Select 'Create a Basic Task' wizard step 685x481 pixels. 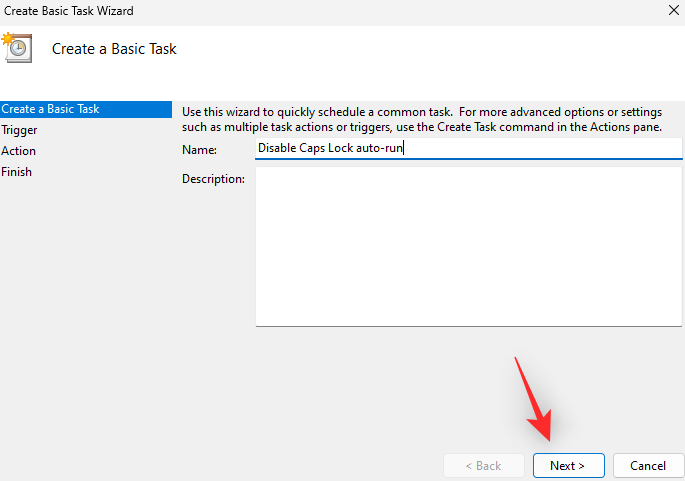tap(86, 109)
